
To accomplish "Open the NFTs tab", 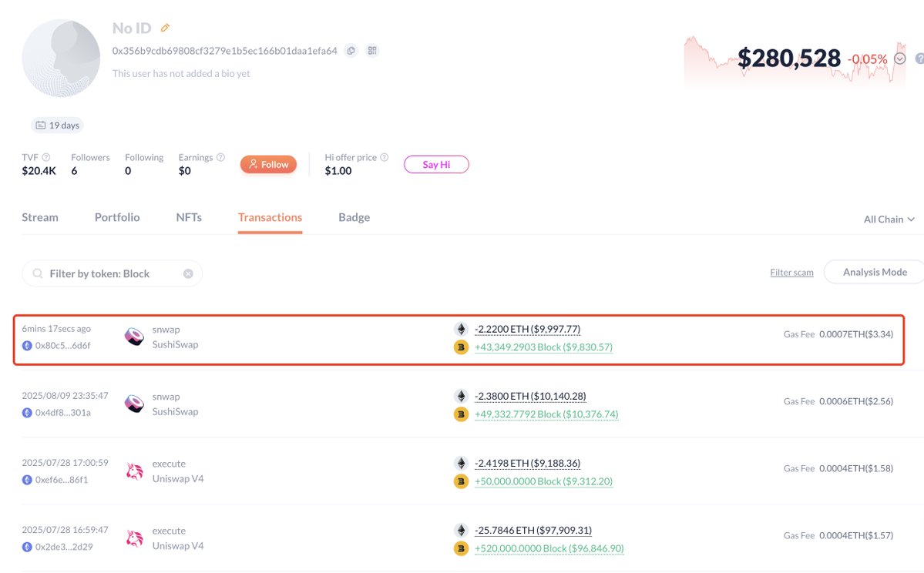I will tap(189, 217).
